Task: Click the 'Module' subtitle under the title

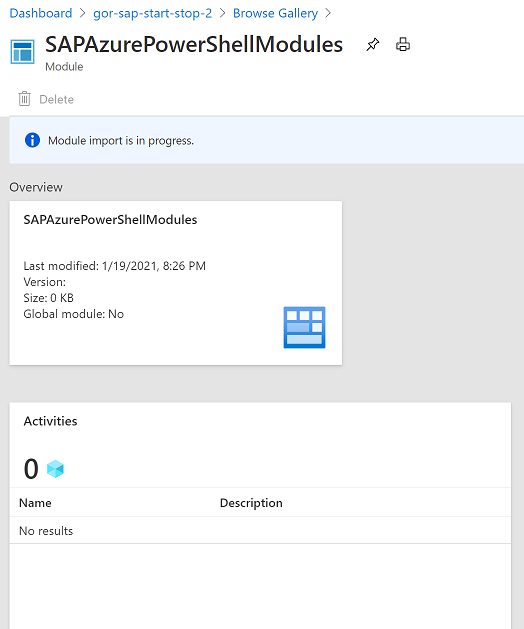Action: (x=64, y=67)
